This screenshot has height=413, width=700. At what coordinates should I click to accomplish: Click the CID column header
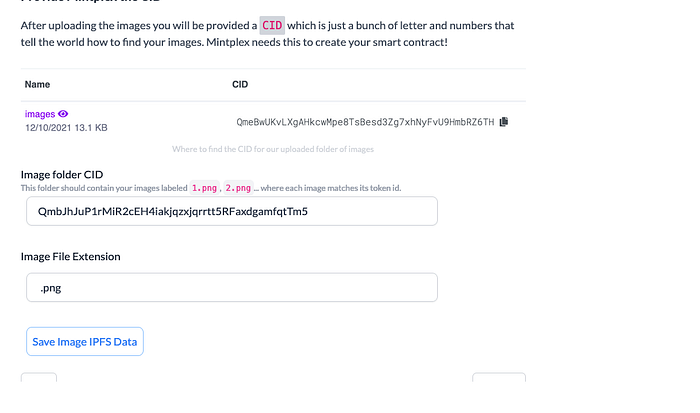(241, 85)
